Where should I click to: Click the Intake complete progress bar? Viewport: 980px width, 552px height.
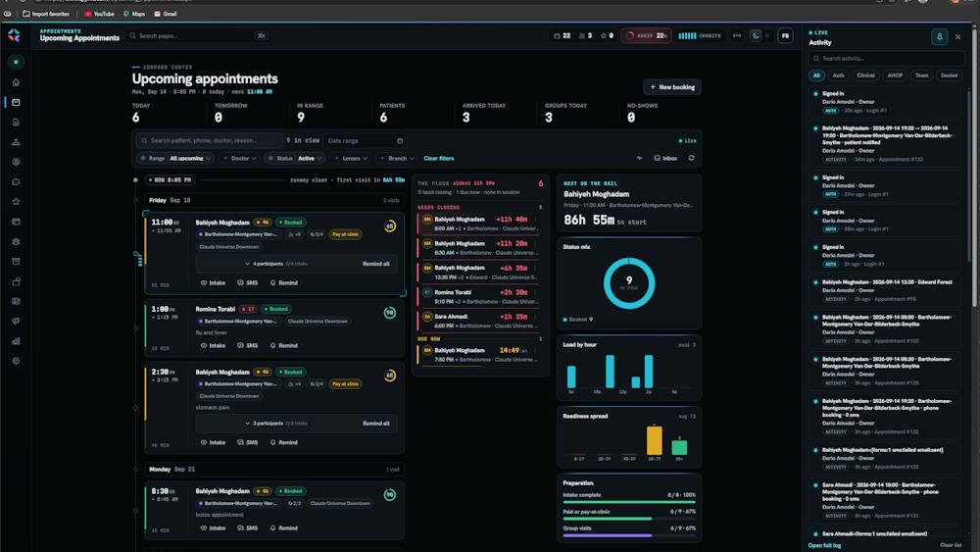629,501
